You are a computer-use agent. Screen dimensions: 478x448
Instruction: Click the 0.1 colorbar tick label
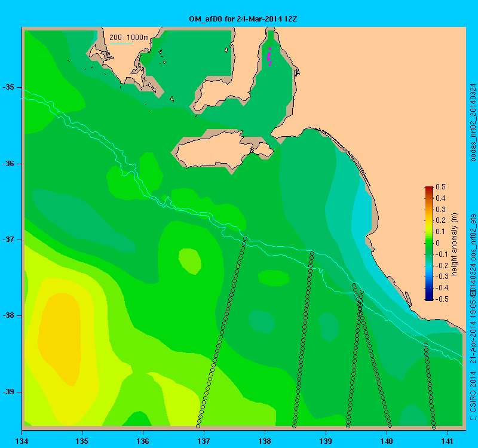(x=440, y=232)
